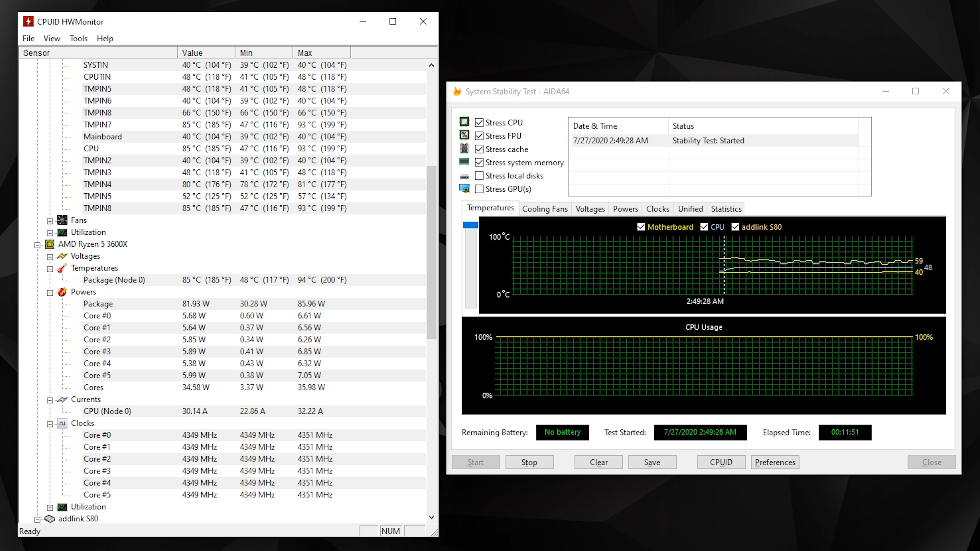The image size is (980, 551).
Task: Collapse the Clocks node
Action: [x=50, y=424]
